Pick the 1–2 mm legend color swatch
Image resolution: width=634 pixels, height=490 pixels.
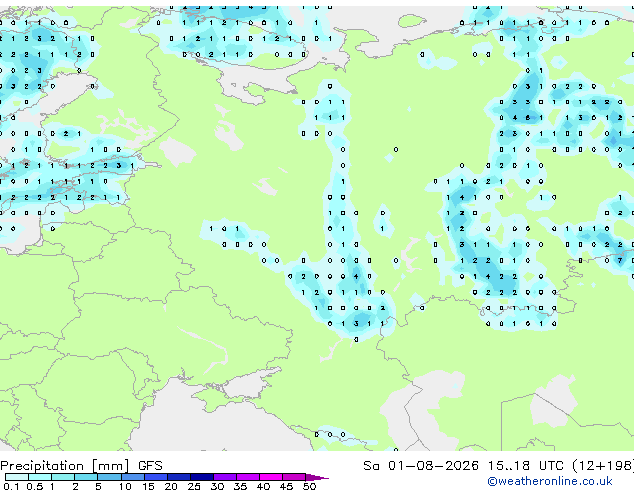click(63, 477)
